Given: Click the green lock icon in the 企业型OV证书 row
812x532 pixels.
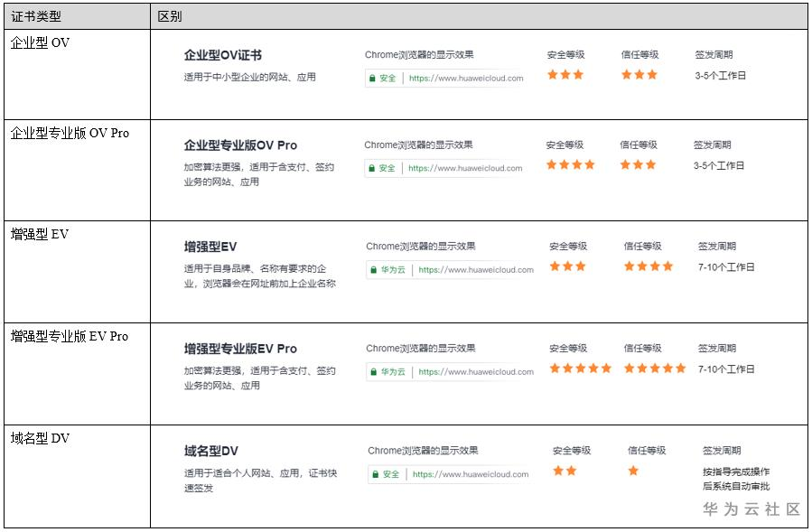Looking at the screenshot, I should point(371,79).
